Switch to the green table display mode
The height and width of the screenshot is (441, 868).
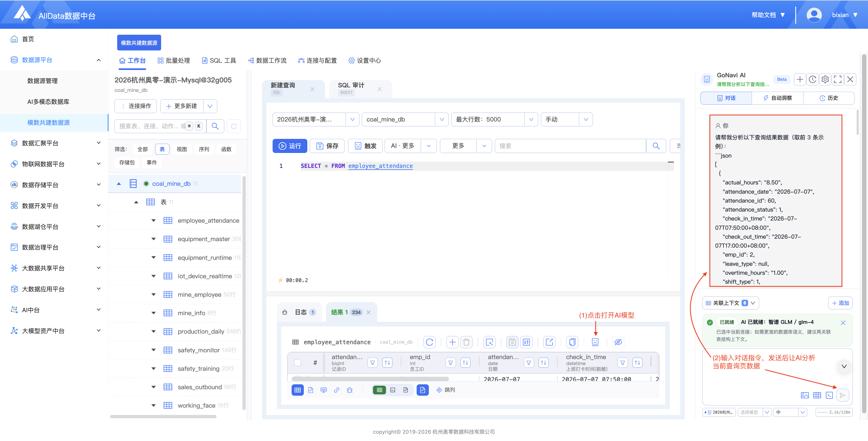(379, 390)
